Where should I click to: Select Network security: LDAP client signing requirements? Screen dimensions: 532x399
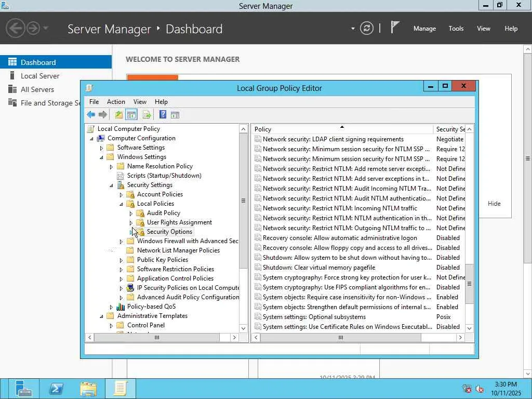(333, 139)
